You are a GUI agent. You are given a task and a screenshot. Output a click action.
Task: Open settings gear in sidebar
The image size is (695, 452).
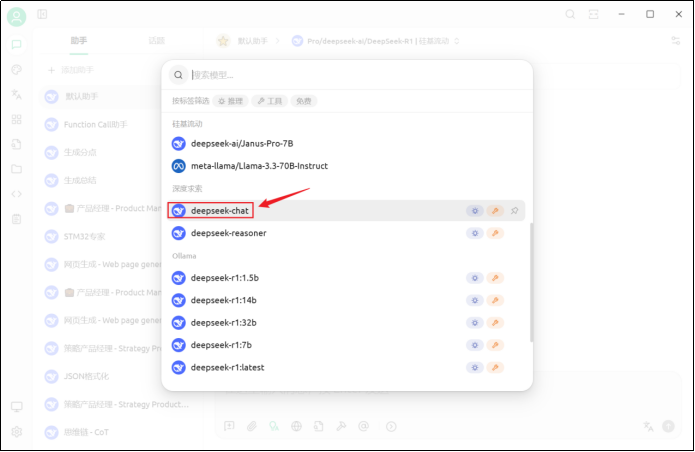[x=16, y=431]
